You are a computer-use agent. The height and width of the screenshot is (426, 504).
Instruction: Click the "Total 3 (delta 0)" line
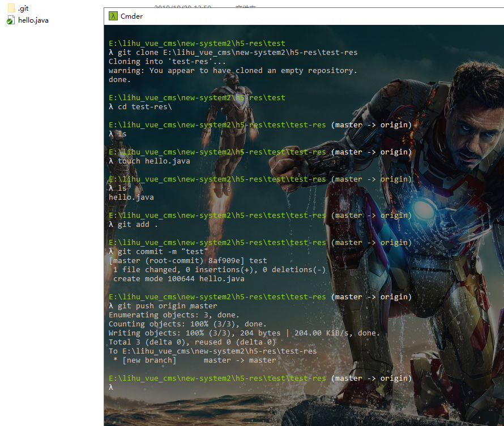tap(192, 342)
